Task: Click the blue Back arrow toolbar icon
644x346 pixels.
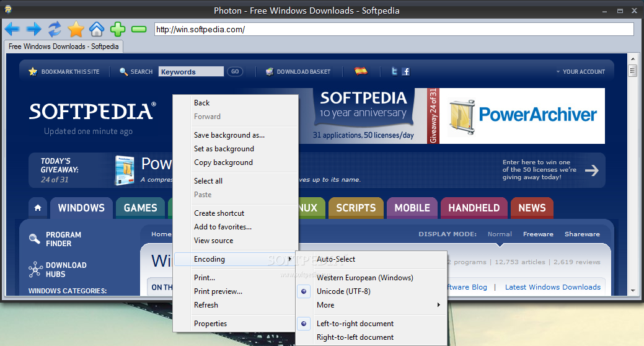Action: point(12,29)
